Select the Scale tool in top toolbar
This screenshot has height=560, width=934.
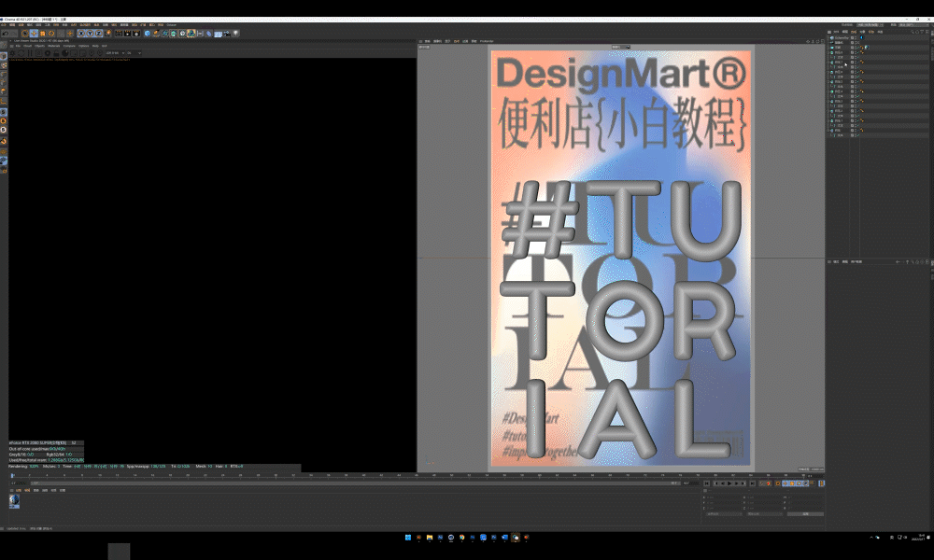pos(42,34)
